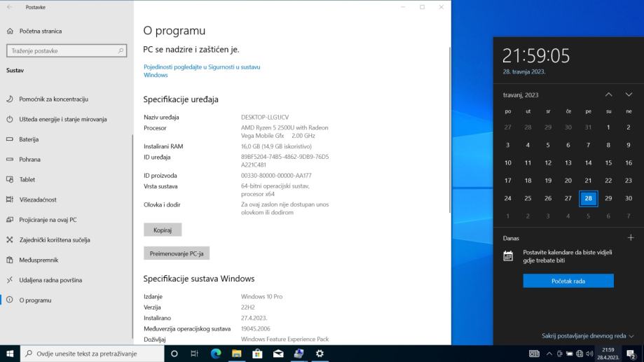Image resolution: width=644 pixels, height=362 pixels.
Task: Open Settings gear icon on taskbar
Action: click(320, 354)
